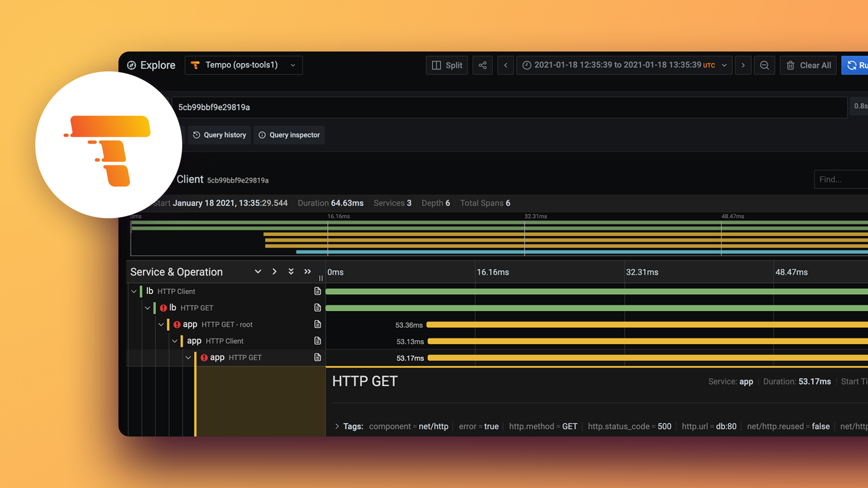868x488 pixels.
Task: Activate Split view
Action: pyautogui.click(x=447, y=65)
